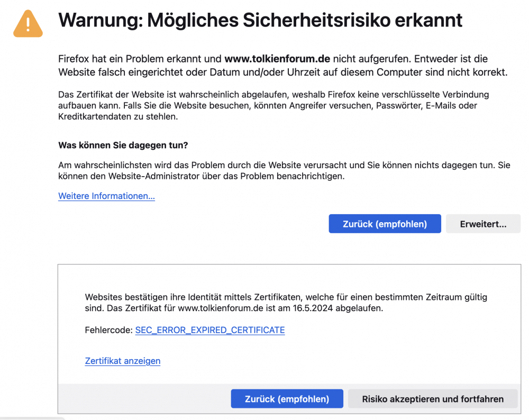Click the 'Fehlercode:' label
Screen dimensions: 529x420
(x=108, y=330)
